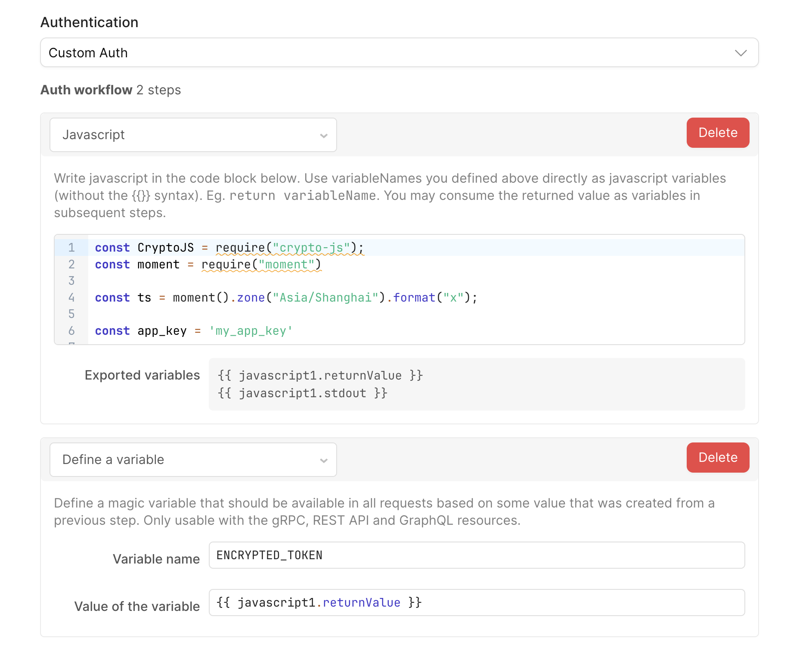
Task: Click line number 4 in the editor gutter
Action: coord(71,298)
